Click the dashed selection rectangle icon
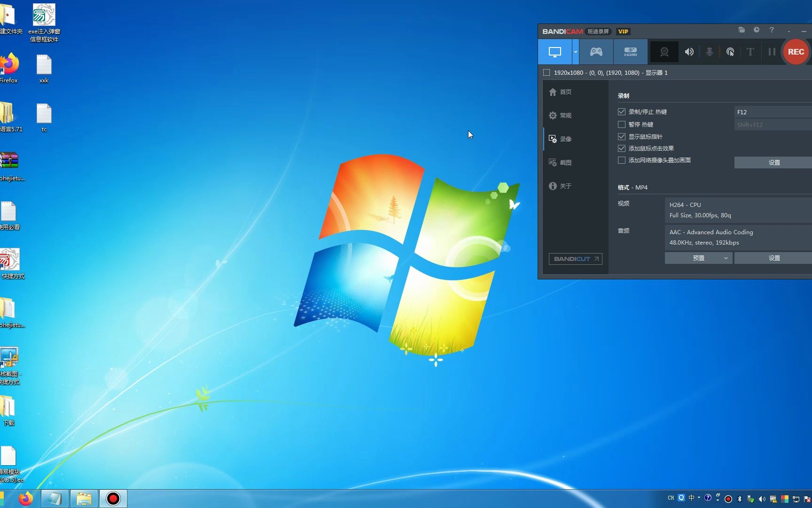This screenshot has height=508, width=812. [547, 72]
